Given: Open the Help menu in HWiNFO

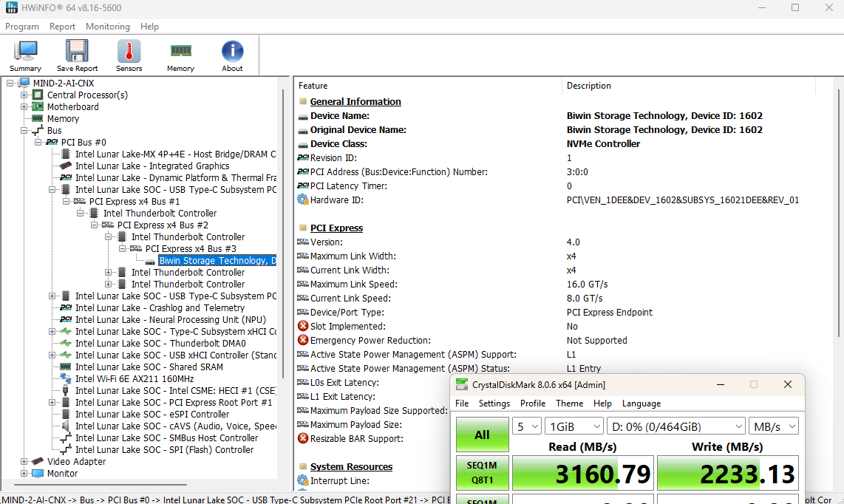Looking at the screenshot, I should tap(149, 27).
